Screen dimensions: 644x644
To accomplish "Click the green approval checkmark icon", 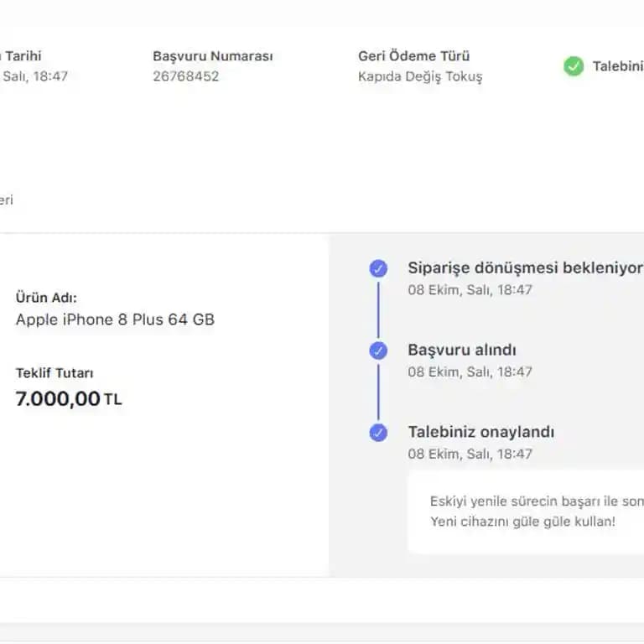I will tap(574, 66).
